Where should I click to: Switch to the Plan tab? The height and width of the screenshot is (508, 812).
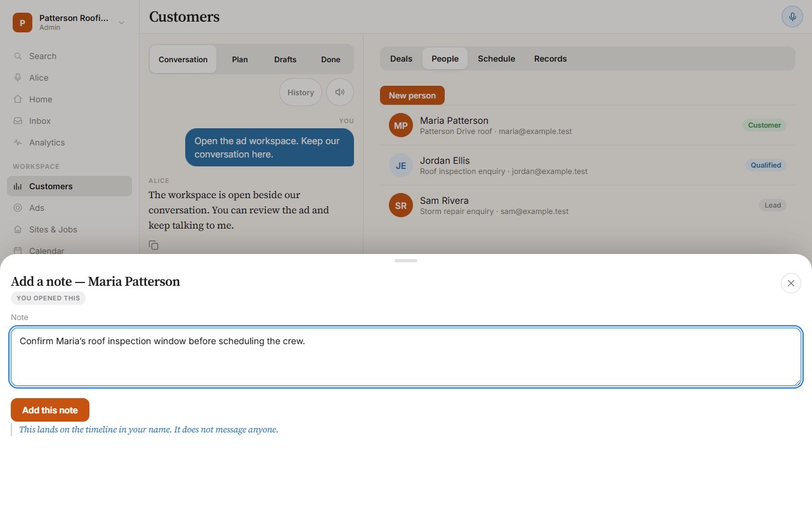coord(240,59)
